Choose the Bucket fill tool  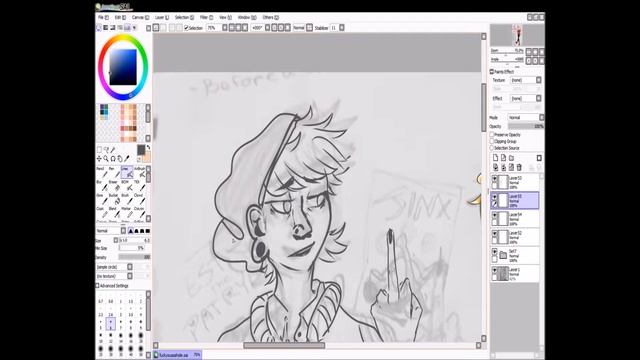[114, 199]
